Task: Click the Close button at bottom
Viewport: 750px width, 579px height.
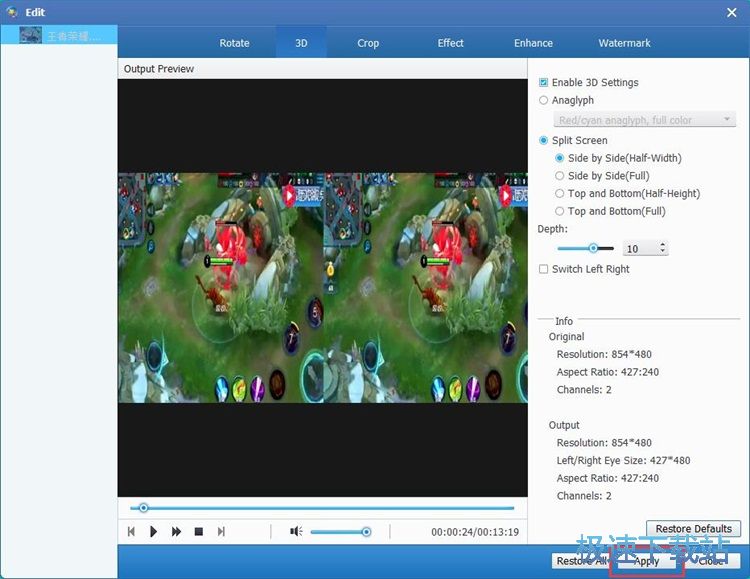Action: [710, 561]
